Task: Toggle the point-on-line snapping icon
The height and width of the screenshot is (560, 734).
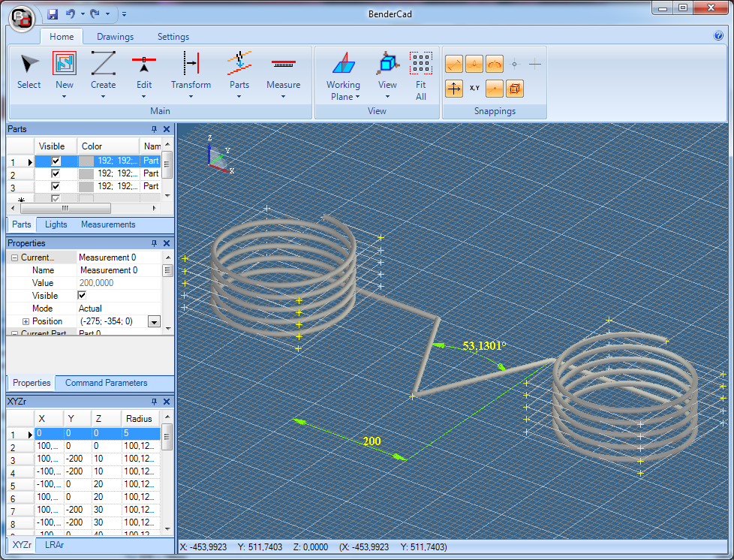Action: (x=495, y=89)
